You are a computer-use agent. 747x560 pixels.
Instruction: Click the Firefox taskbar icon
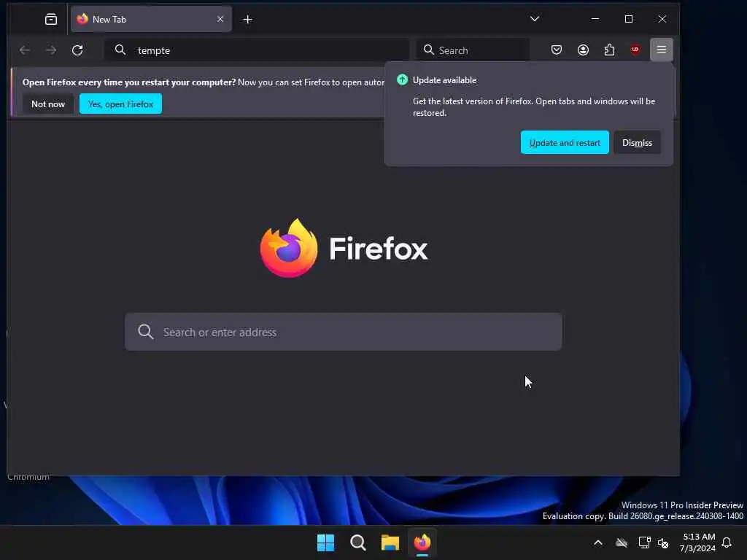click(x=422, y=542)
